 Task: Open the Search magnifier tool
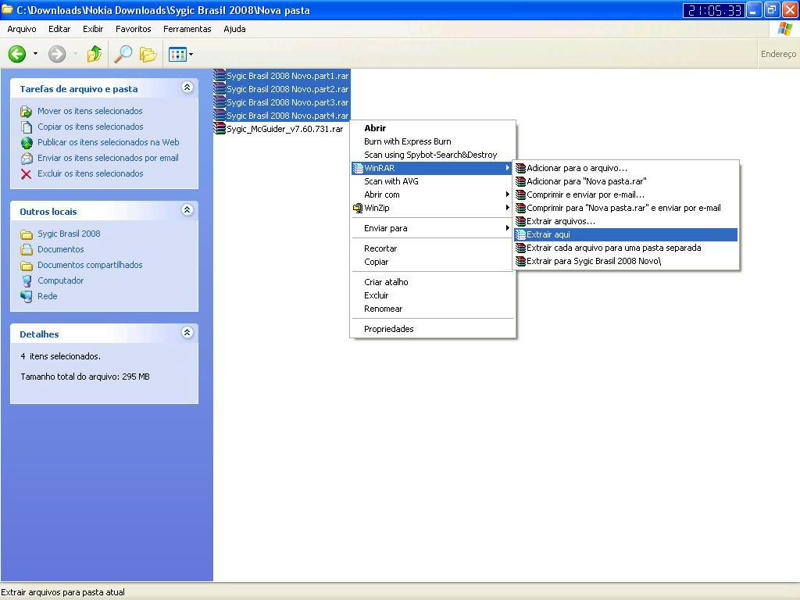(x=123, y=54)
